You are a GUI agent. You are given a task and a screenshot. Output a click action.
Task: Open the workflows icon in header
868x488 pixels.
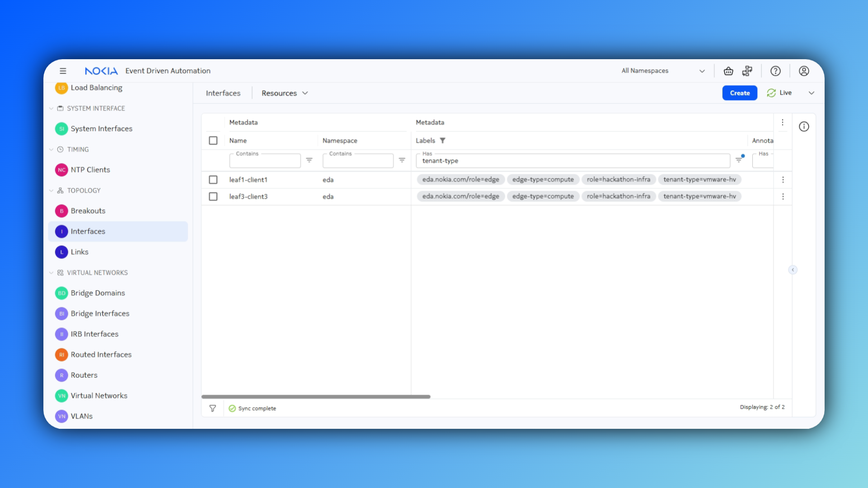pyautogui.click(x=747, y=71)
